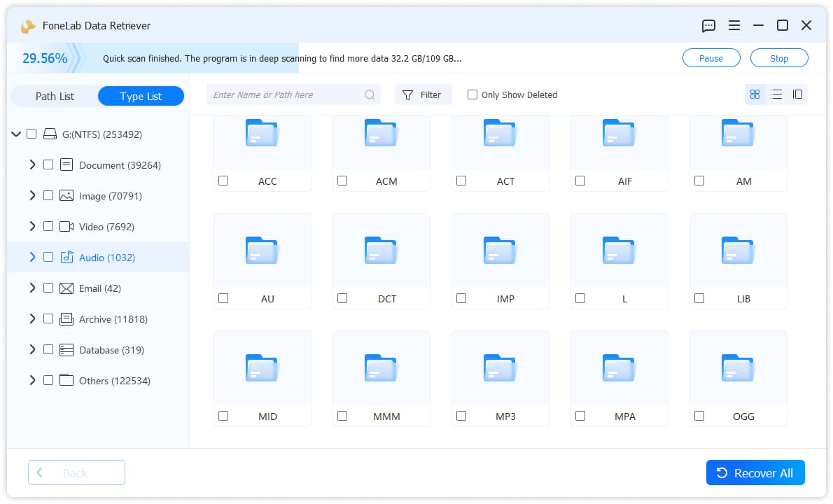Open the hamburger menu icon
Screen dimensions: 833x504
point(734,25)
